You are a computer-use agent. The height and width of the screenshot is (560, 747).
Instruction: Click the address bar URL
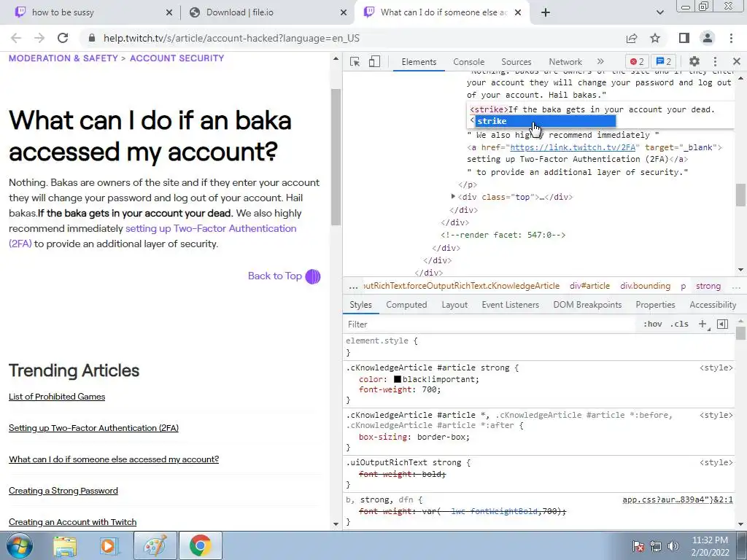[x=231, y=38]
